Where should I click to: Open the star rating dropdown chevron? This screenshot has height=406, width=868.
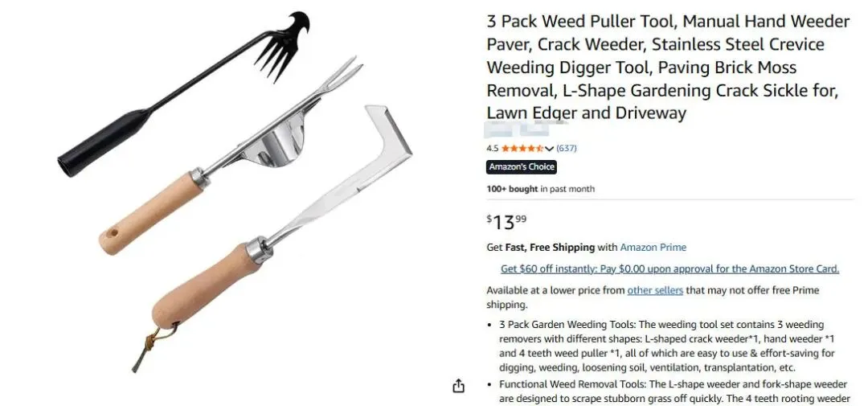[x=549, y=149]
